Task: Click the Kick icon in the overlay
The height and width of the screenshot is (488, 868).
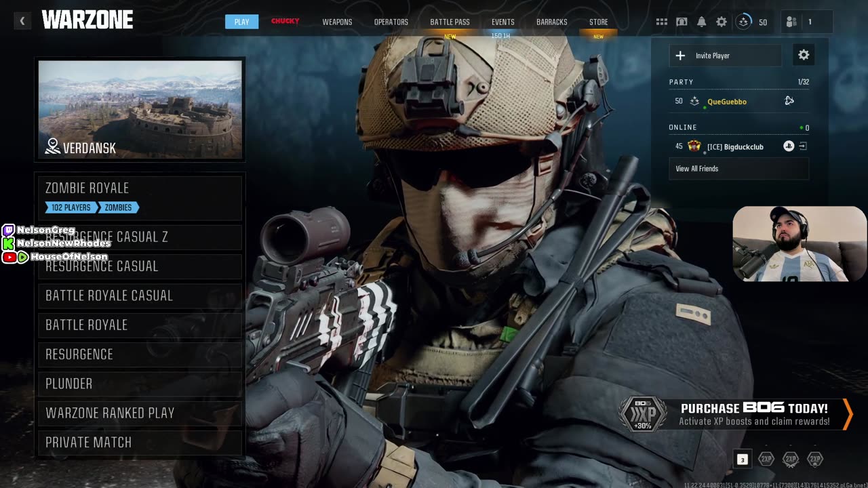Action: (x=8, y=243)
